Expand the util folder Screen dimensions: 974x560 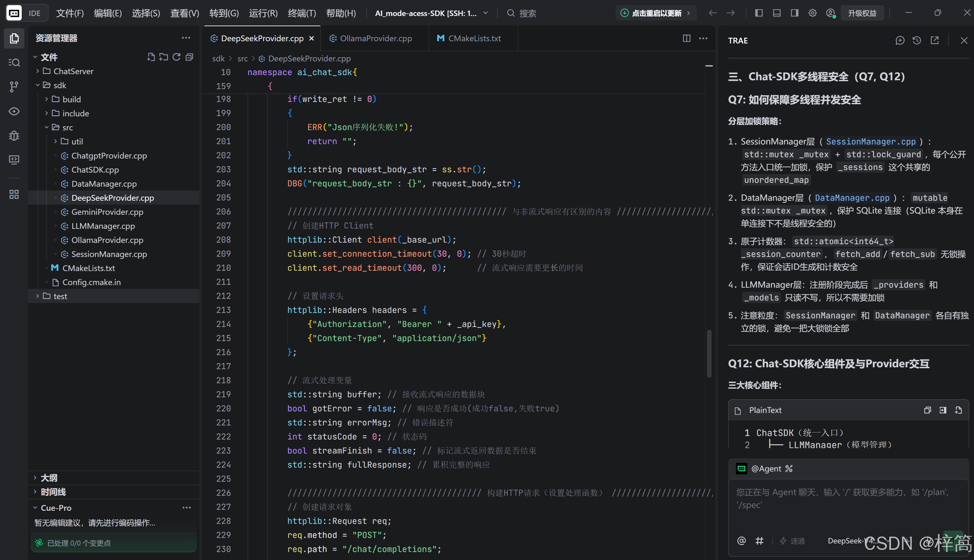pos(114,142)
